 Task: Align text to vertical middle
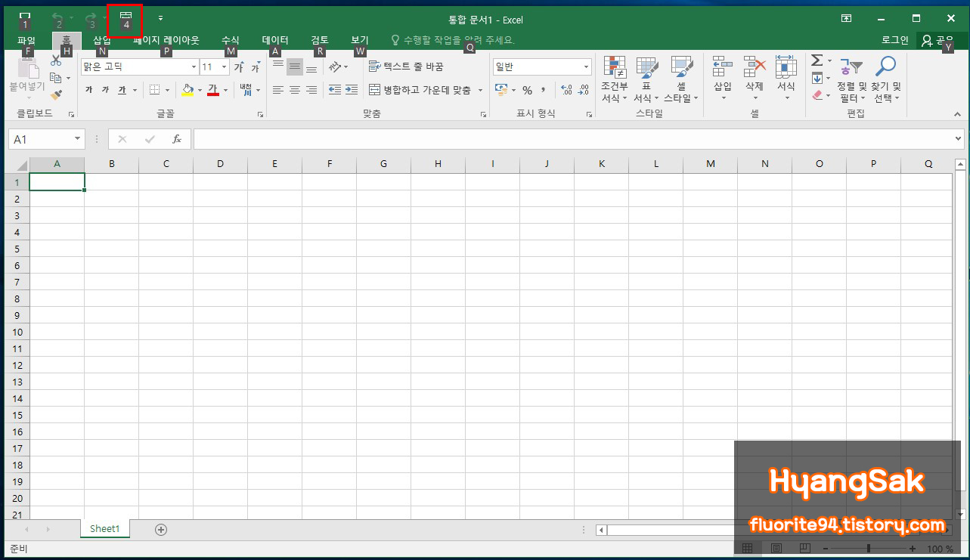point(295,67)
